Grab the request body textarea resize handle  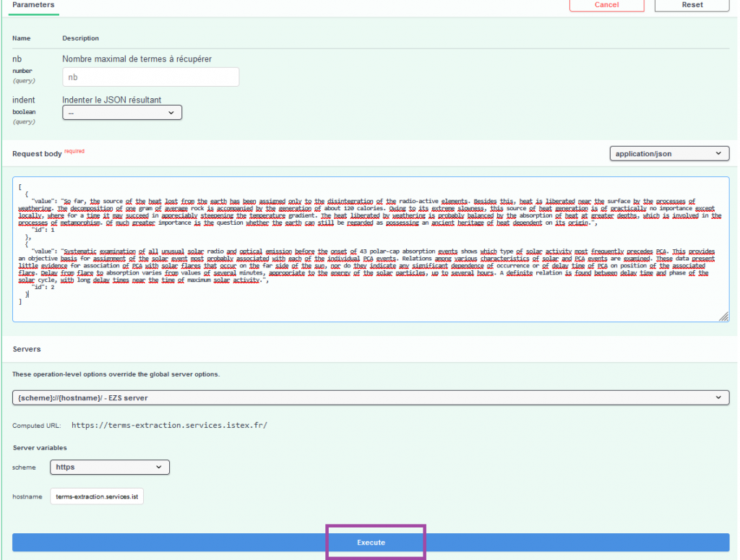723,316
